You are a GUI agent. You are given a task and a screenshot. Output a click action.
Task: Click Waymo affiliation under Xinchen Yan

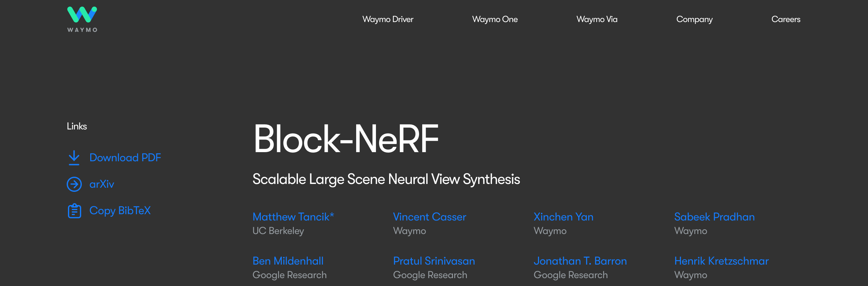point(550,231)
